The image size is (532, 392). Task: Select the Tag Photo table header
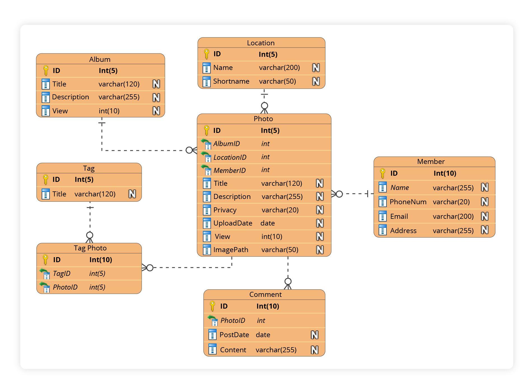[90, 248]
